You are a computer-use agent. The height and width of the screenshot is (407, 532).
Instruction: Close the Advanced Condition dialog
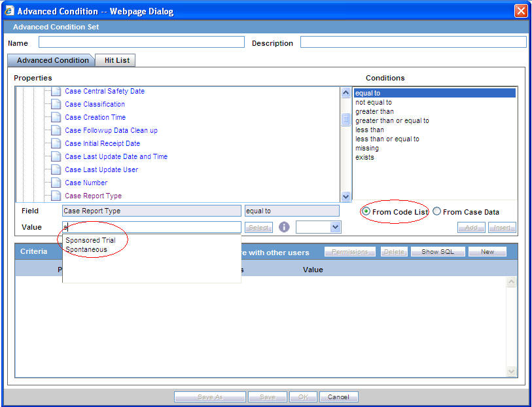tap(521, 11)
